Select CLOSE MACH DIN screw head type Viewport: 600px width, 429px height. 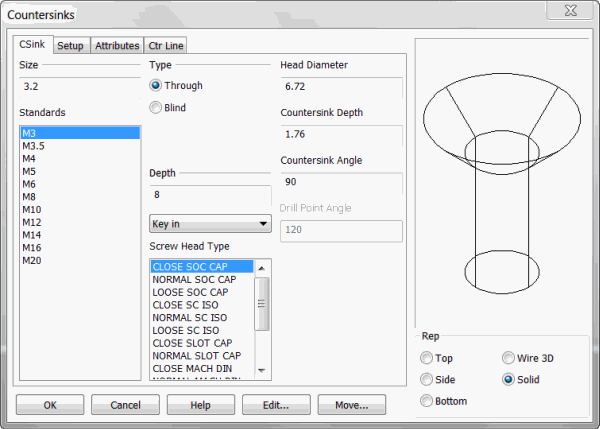[x=202, y=369]
